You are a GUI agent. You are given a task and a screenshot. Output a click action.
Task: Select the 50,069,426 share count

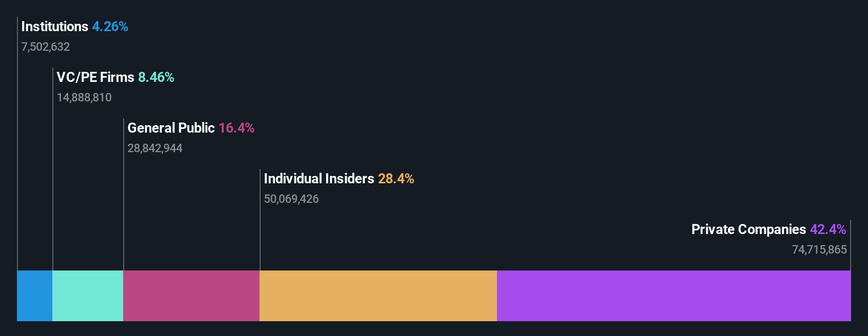(291, 199)
